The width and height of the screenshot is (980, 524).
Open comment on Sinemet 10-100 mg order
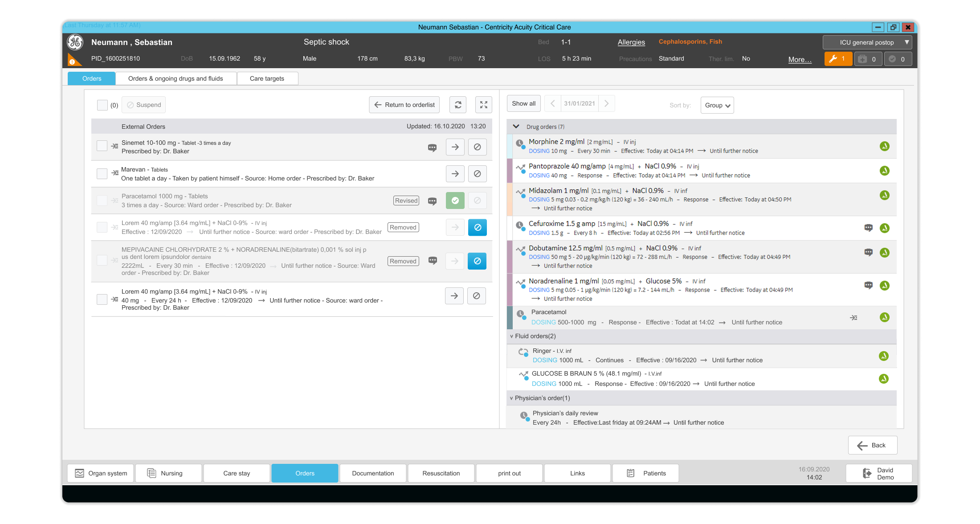pyautogui.click(x=432, y=147)
